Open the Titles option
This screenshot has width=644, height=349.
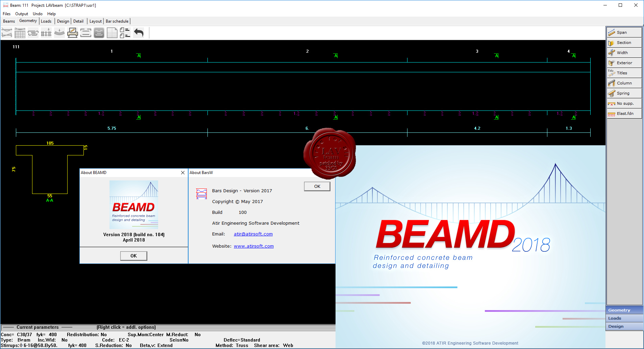click(x=624, y=73)
